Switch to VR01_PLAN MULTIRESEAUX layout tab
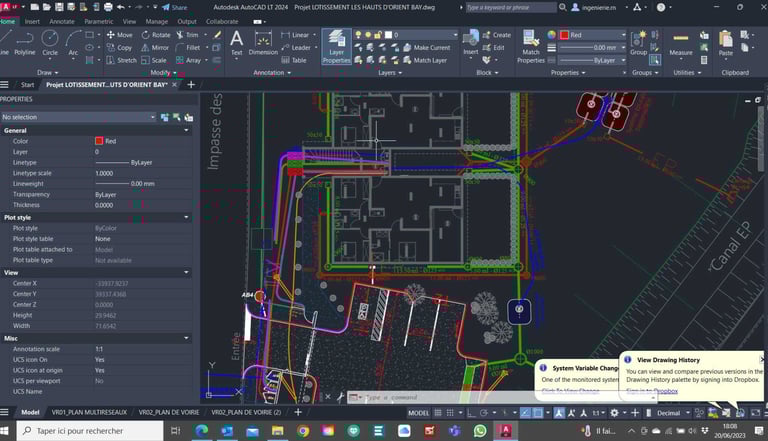Viewport: 768px width, 441px height. coord(91,412)
